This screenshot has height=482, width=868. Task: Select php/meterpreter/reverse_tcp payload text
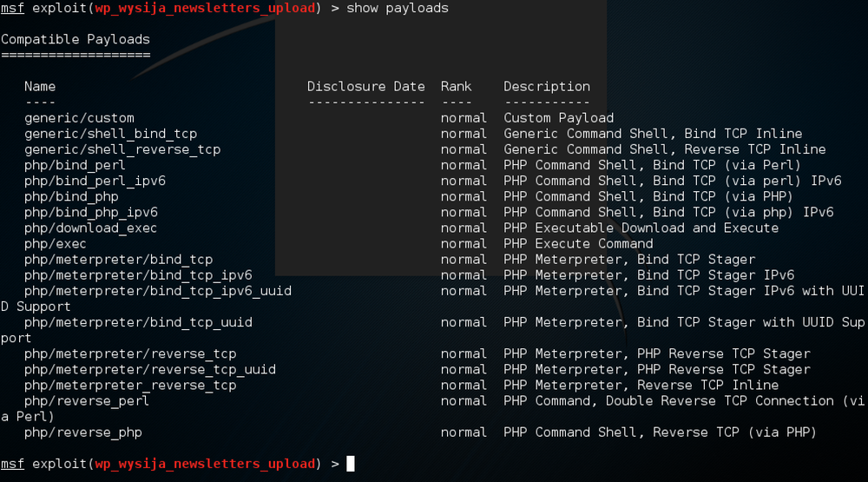[130, 353]
